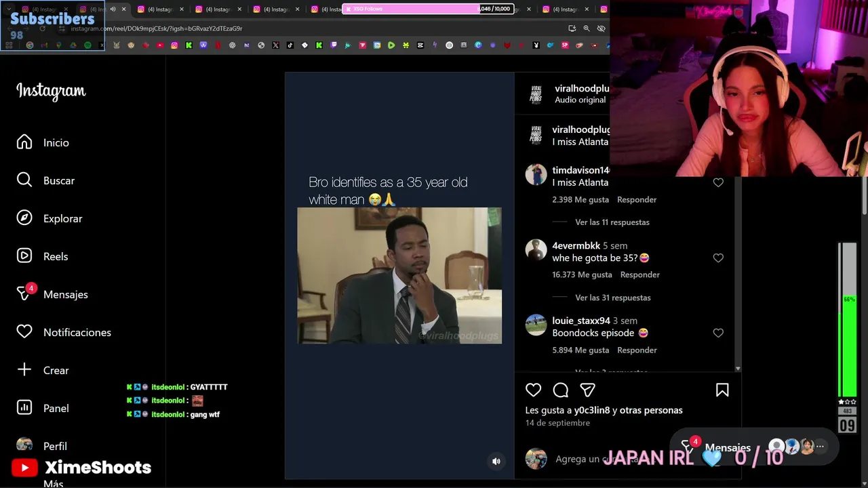Image resolution: width=868 pixels, height=488 pixels.
Task: Click the reel video still
Action: pyautogui.click(x=399, y=275)
